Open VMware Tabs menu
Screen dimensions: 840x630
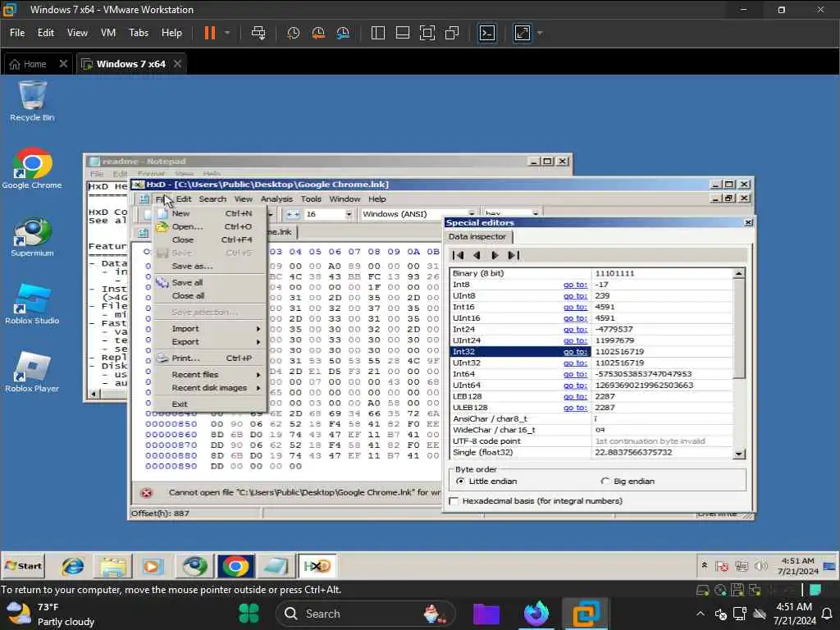(x=138, y=33)
